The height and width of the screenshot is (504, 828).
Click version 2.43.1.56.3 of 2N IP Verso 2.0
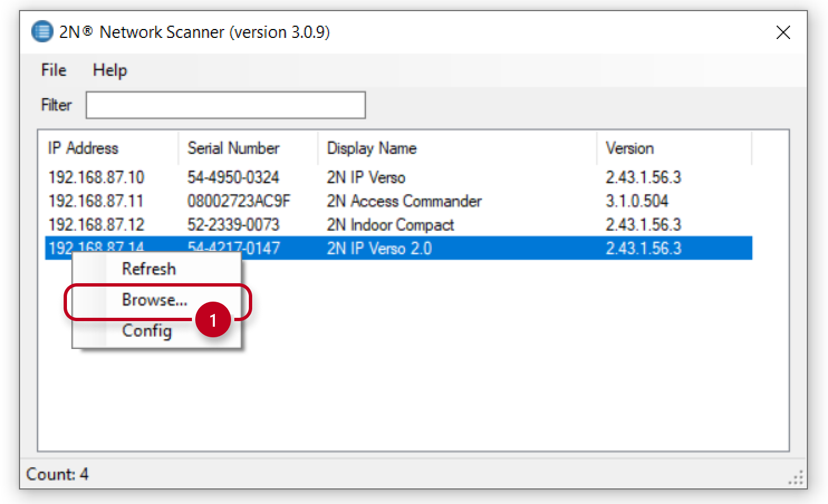pos(643,248)
